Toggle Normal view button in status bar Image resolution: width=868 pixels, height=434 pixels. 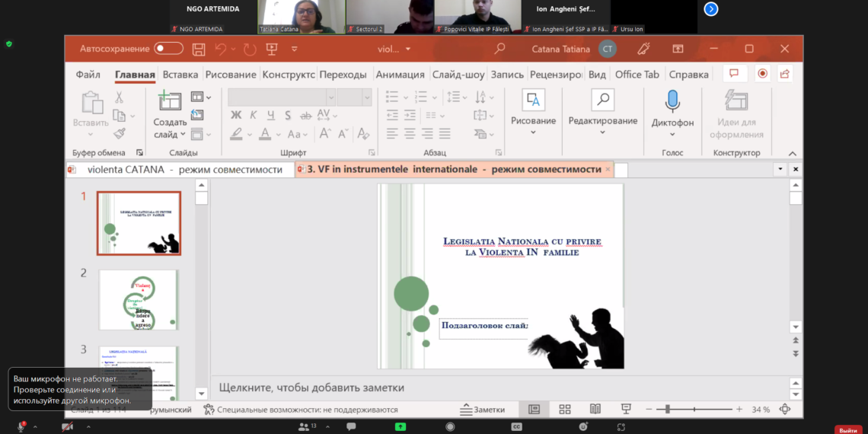tap(535, 410)
